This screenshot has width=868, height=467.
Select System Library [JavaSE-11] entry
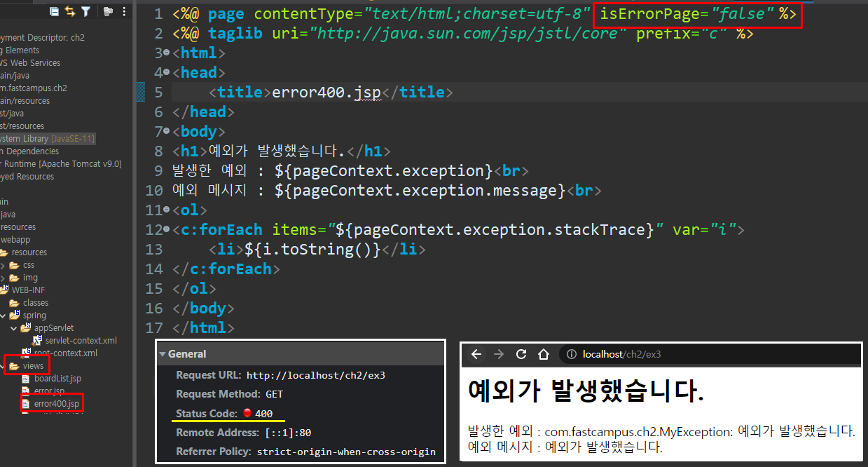point(47,139)
